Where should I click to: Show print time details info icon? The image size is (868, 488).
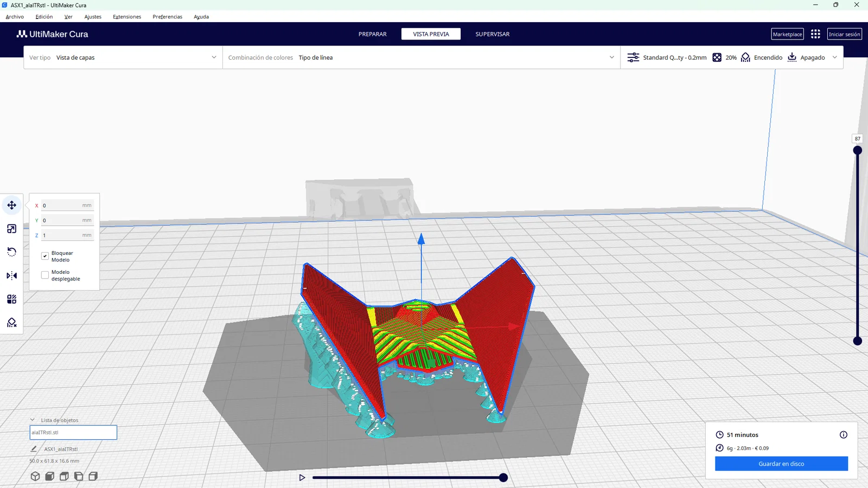click(844, 435)
